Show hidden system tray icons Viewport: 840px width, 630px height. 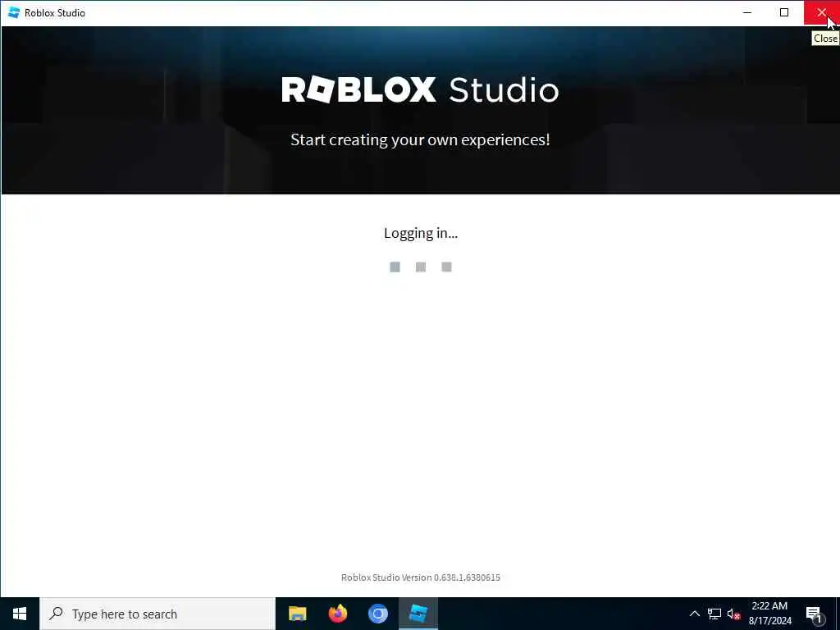[694, 614]
